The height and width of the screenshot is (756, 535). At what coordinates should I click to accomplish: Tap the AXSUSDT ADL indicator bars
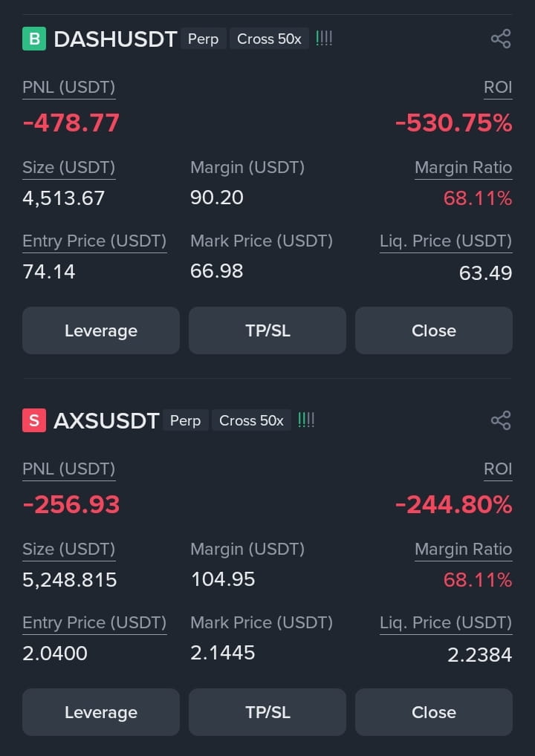tap(306, 420)
